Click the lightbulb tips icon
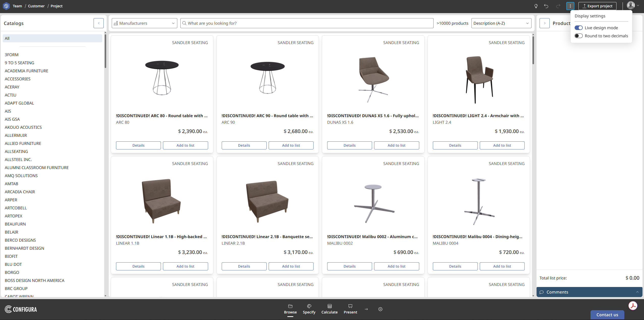The width and height of the screenshot is (644, 320). 536,6
